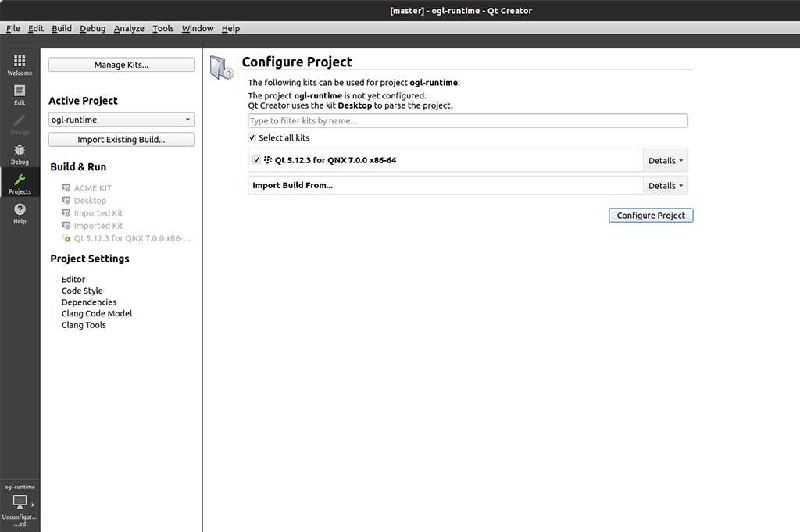
Task: Open the Welcome mode icon
Action: point(20,61)
